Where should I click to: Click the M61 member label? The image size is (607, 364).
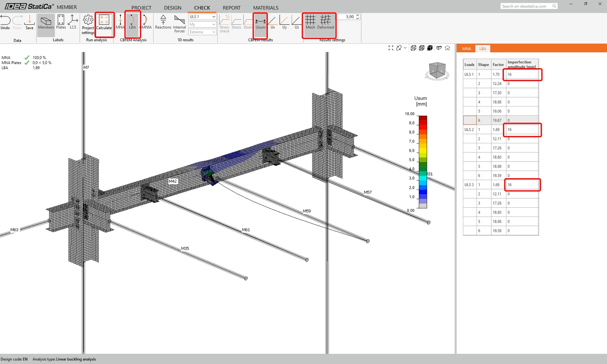(246, 230)
